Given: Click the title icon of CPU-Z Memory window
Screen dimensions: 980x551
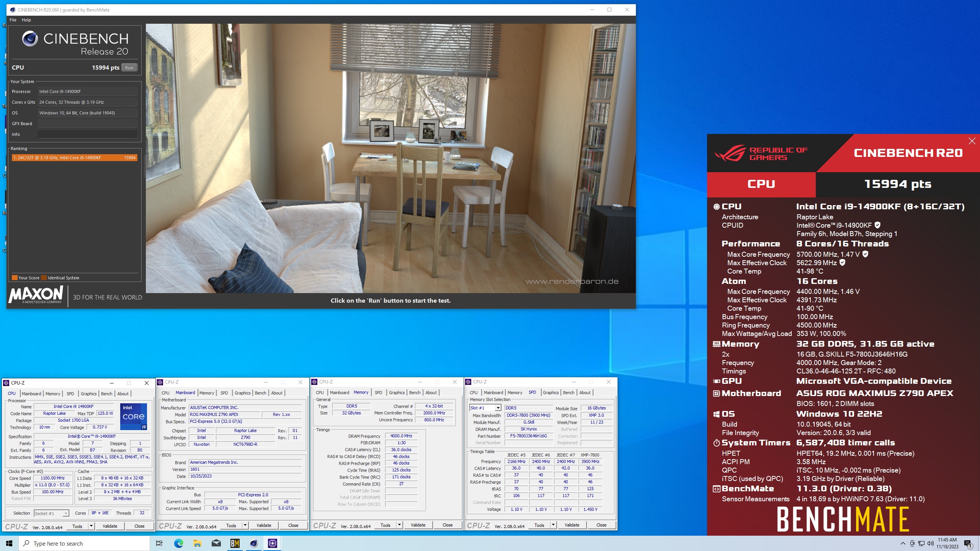Looking at the screenshot, I should click(x=315, y=382).
